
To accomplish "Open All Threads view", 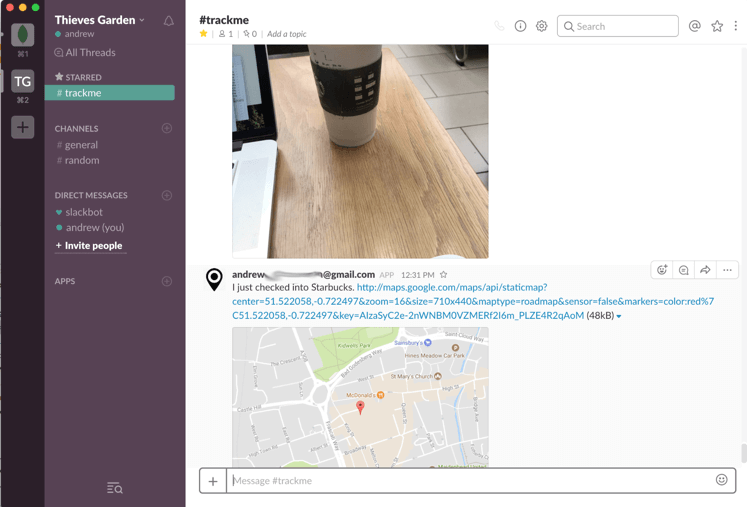I will coord(85,52).
